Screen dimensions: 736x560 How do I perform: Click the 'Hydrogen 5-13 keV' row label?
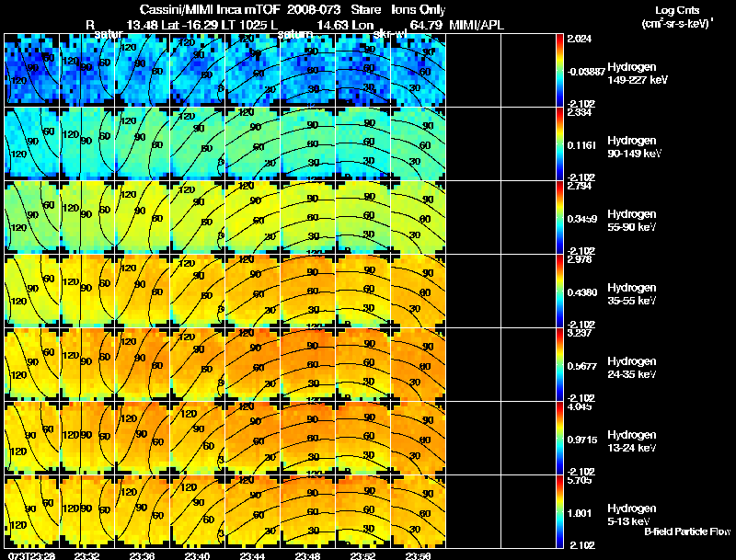[x=632, y=515]
